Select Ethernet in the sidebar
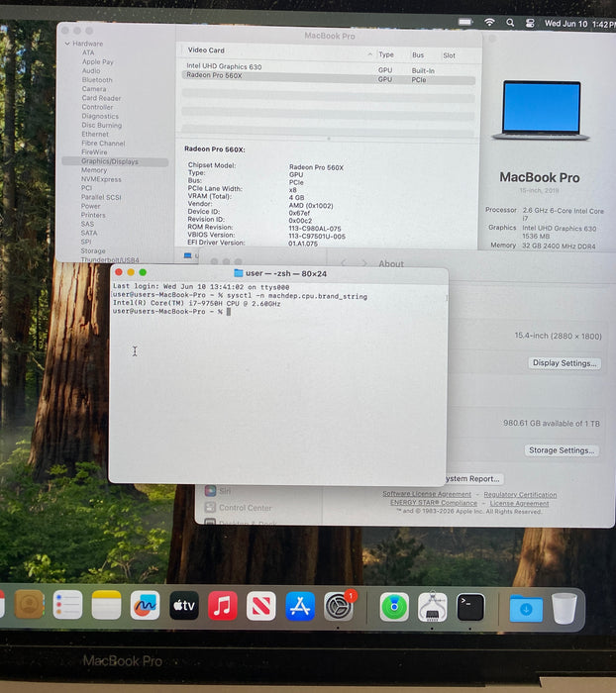This screenshot has height=693, width=616. (x=95, y=134)
